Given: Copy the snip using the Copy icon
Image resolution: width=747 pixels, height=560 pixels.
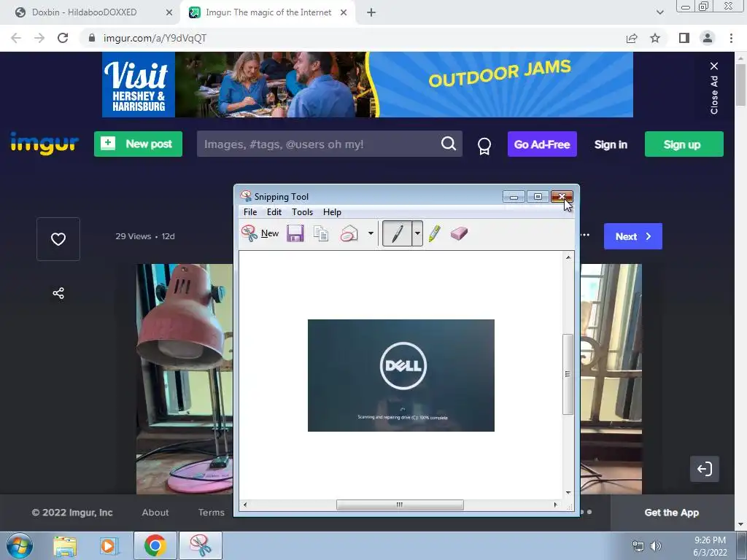Looking at the screenshot, I should [x=321, y=233].
